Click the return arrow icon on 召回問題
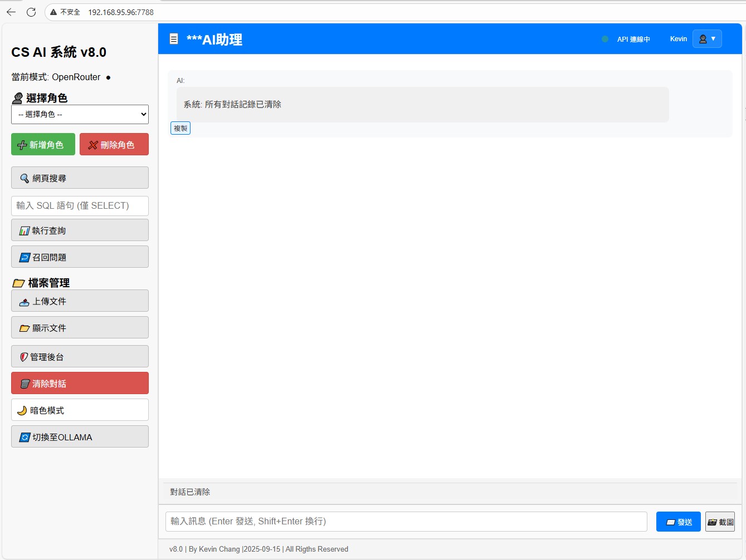Image resolution: width=746 pixels, height=560 pixels. coord(25,257)
